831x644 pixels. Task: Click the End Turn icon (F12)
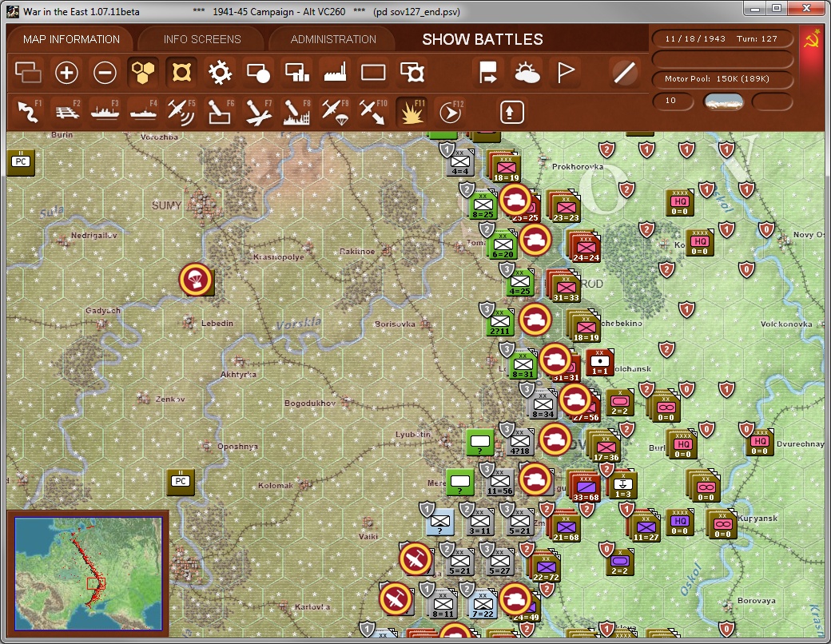[451, 111]
